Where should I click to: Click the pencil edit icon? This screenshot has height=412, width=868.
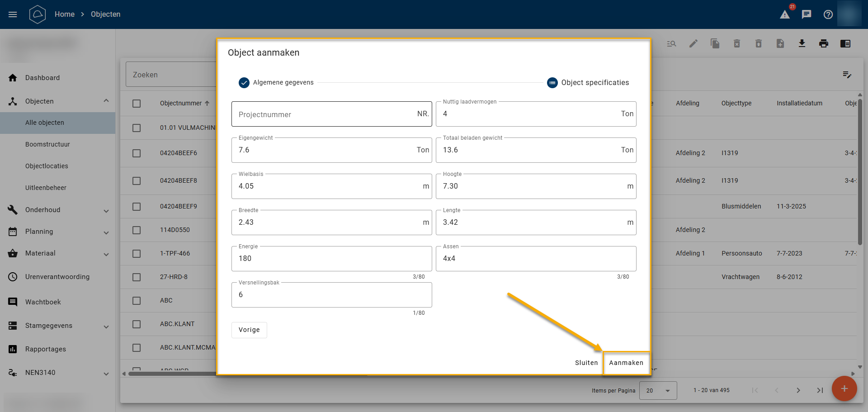693,43
